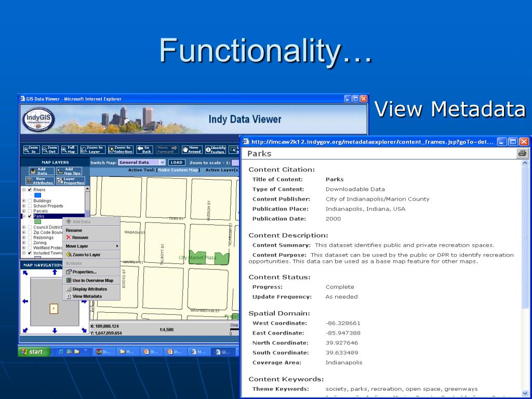Choose View Metadata from the context menu
The image size is (532, 399).
[91, 296]
